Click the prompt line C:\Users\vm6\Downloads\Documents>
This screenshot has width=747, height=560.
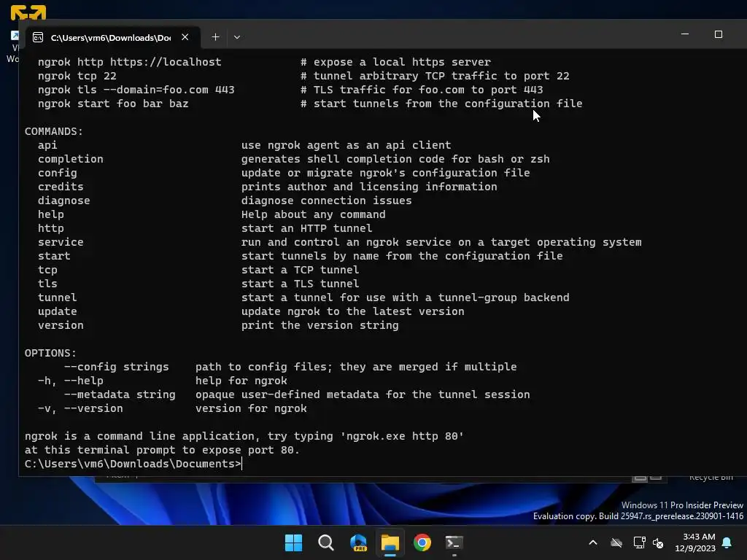point(133,464)
